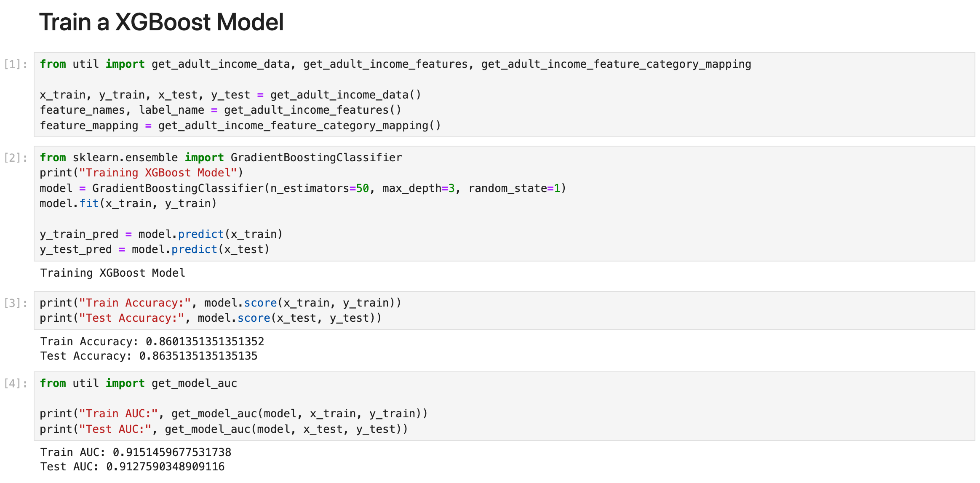This screenshot has height=483, width=980.
Task: Click the Train Accuracy output value
Action: (x=205, y=342)
